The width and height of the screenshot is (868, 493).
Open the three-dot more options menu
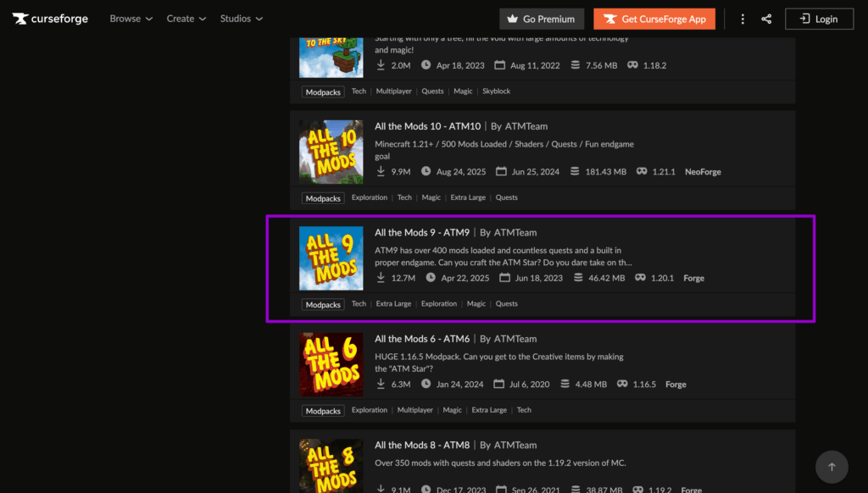[743, 19]
